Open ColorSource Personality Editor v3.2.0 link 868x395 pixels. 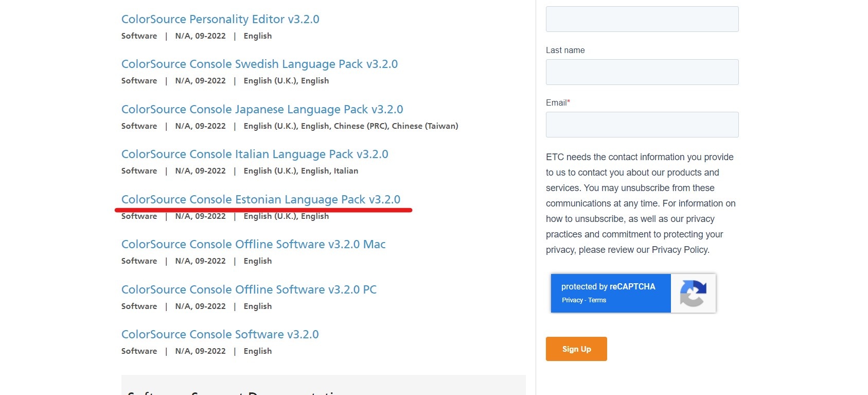click(x=220, y=20)
